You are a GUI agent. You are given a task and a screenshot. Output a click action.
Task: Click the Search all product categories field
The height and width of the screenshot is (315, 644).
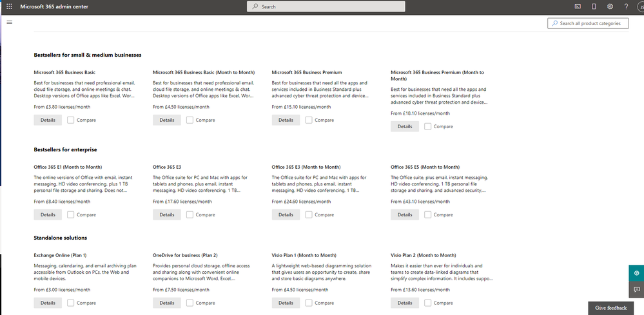tap(588, 23)
